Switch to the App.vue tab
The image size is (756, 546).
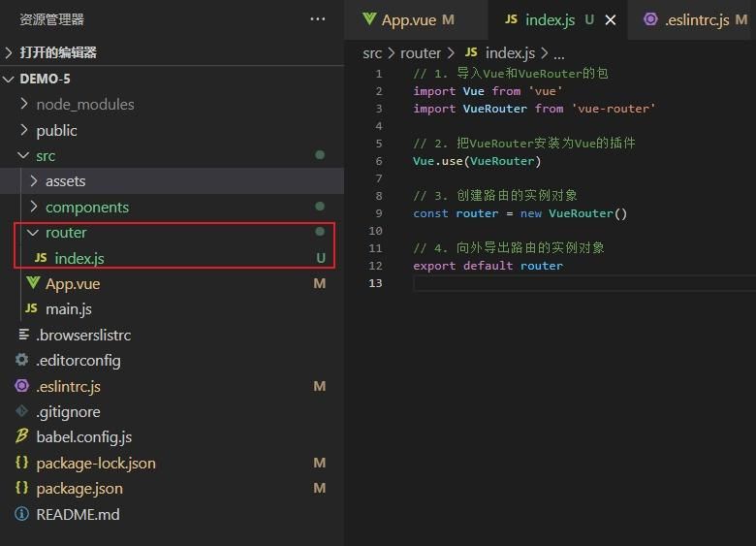[407, 19]
